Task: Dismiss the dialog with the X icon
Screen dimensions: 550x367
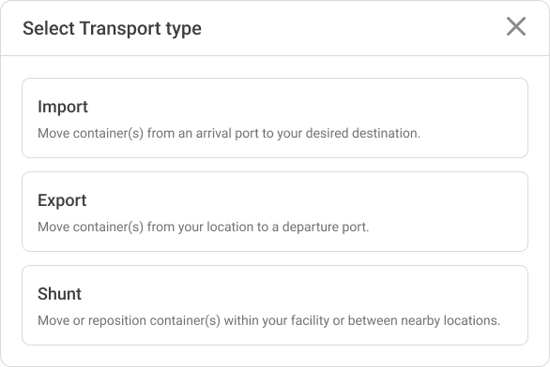Action: 516,26
